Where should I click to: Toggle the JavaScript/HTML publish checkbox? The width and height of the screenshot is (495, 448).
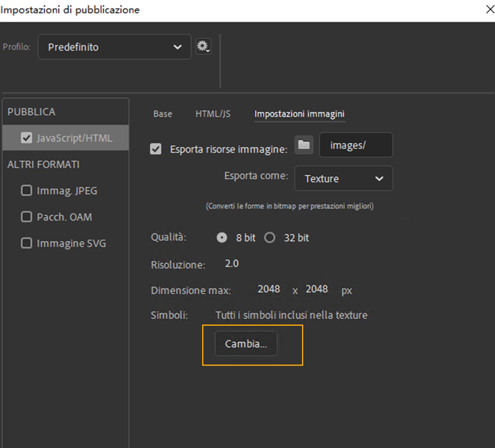(27, 138)
